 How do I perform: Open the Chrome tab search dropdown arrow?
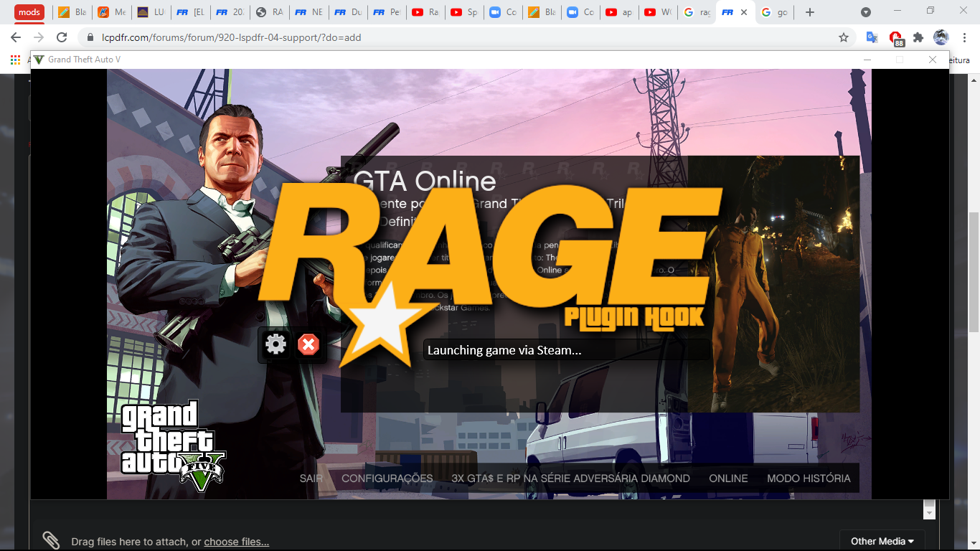point(866,12)
